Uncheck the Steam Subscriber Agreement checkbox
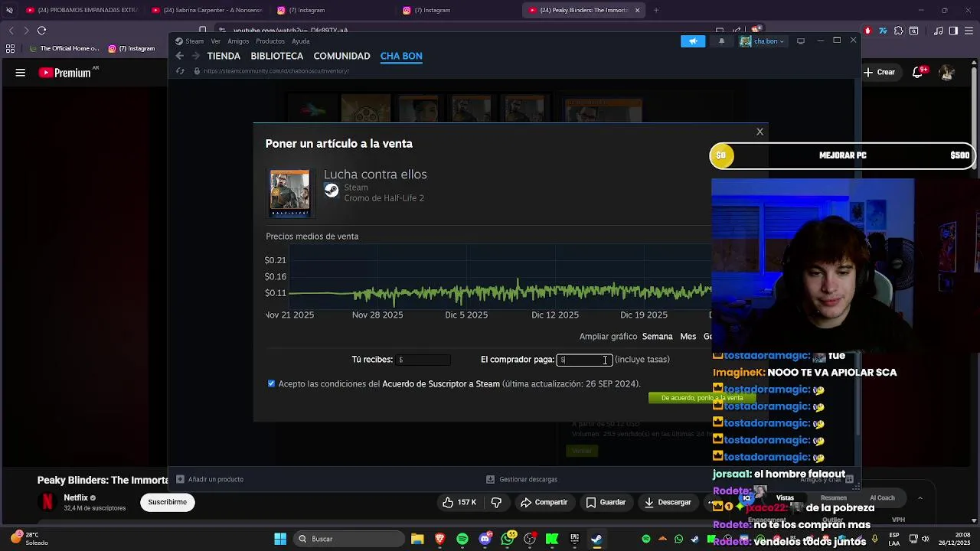The height and width of the screenshot is (551, 980). (271, 383)
